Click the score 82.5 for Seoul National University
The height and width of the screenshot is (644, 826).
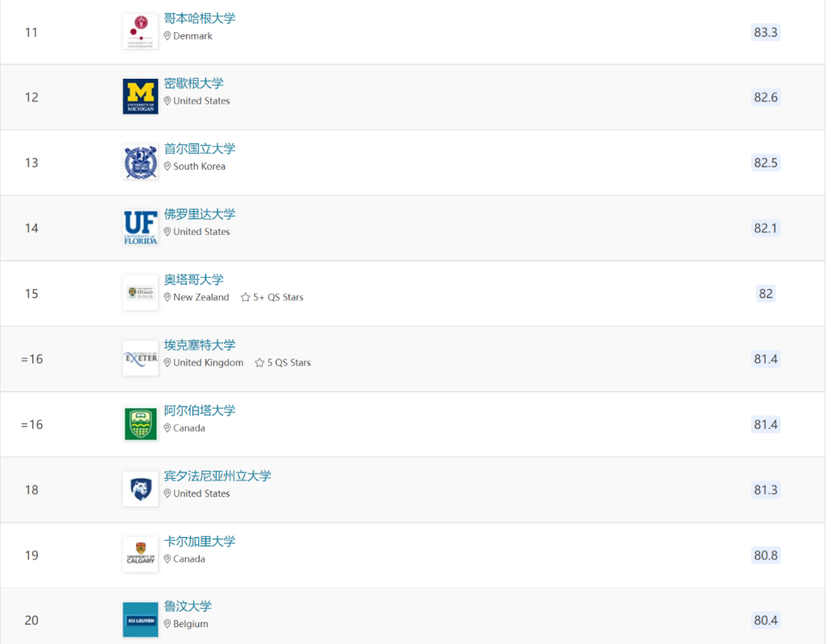pos(766,162)
